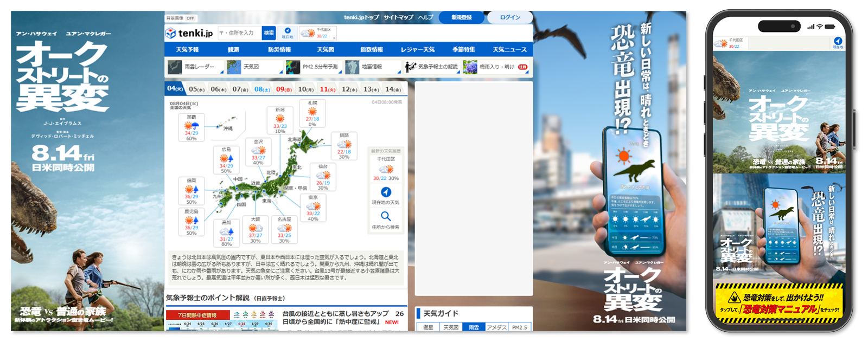Click the 那覇 weather icon on map
This screenshot has width=868, height=342.
coord(192,125)
